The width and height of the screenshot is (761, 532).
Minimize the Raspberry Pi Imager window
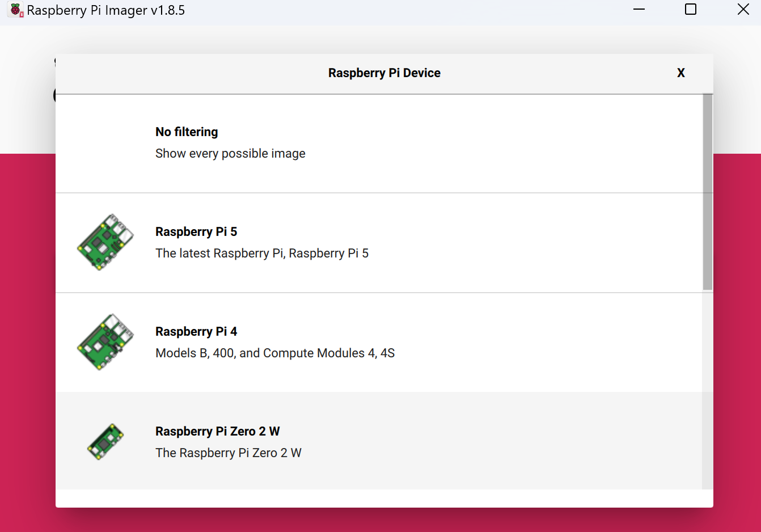pos(639,10)
